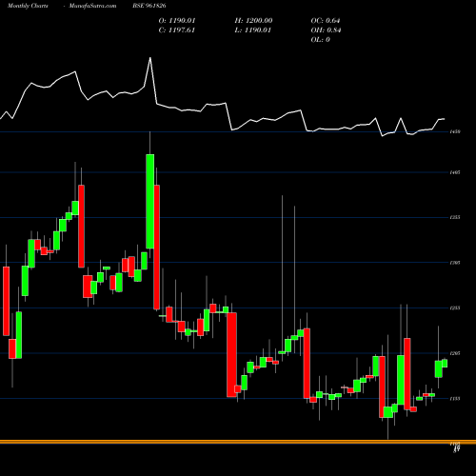Select the high value "H: 1200.00"
This screenshot has width=476, height=476.
[253, 21]
